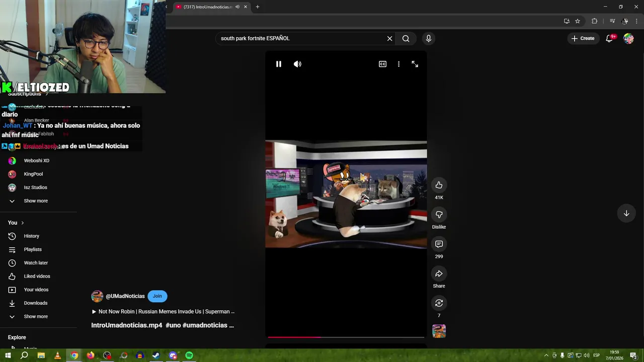Image resolution: width=644 pixels, height=362 pixels.
Task: Open a new browser tab
Action: click(258, 7)
